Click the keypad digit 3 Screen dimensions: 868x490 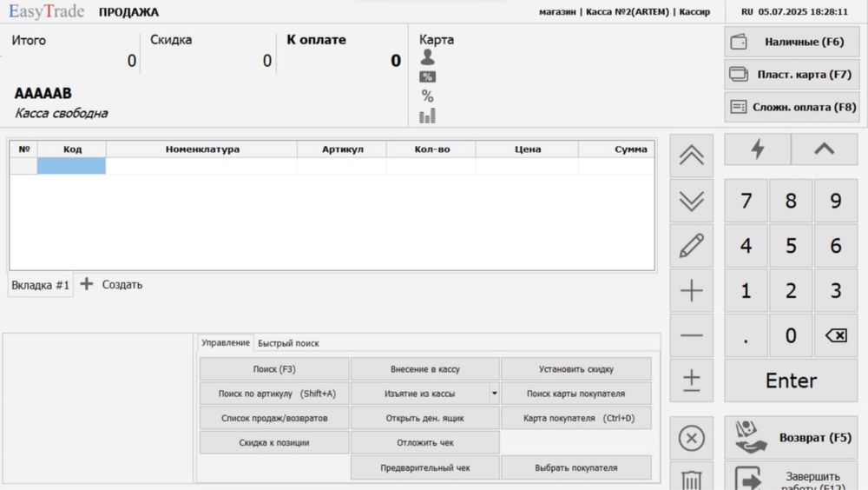(x=836, y=290)
